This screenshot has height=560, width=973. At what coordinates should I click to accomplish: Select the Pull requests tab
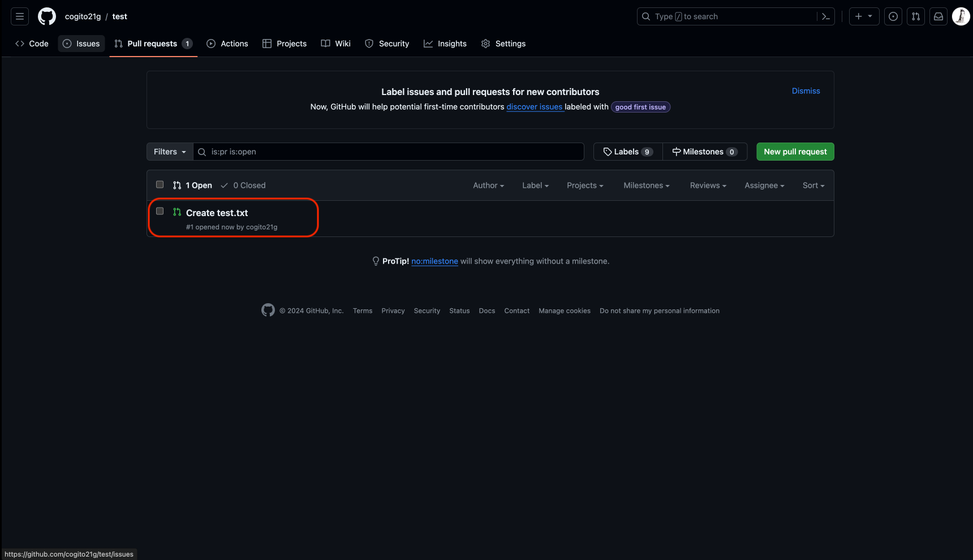153,44
